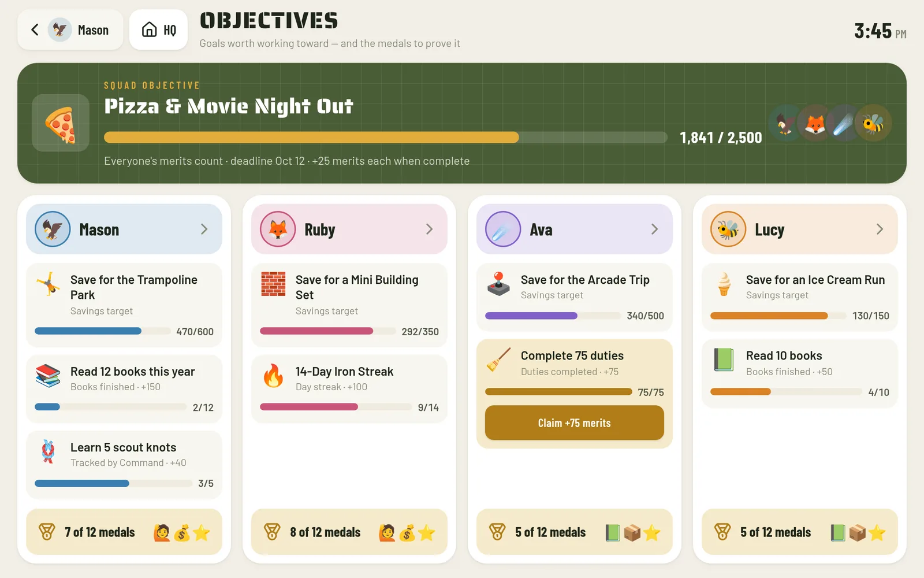Click Ruby's fox avatar in her column header
The image size is (924, 578).
tap(278, 229)
